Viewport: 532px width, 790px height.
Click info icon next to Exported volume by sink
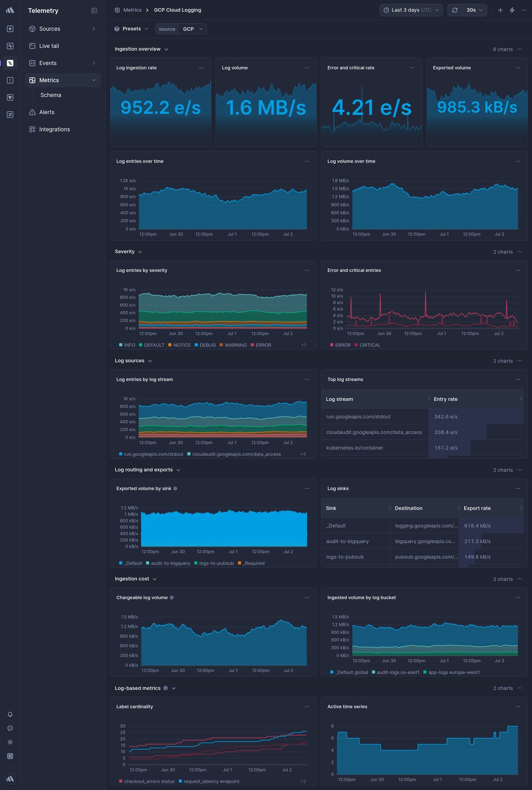tap(175, 489)
